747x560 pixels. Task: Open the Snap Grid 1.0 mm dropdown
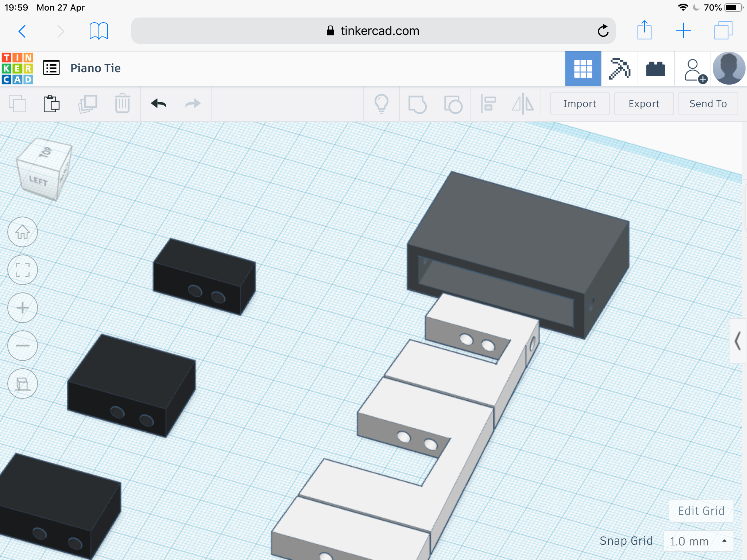(698, 541)
